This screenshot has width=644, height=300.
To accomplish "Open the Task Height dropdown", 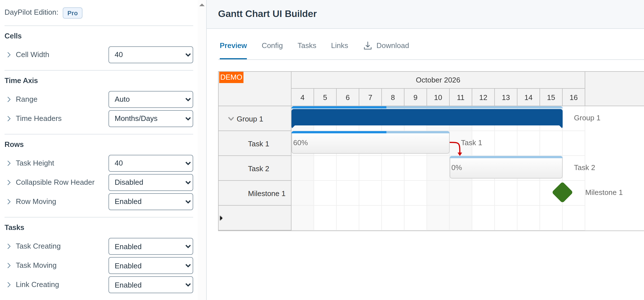I will pyautogui.click(x=151, y=163).
